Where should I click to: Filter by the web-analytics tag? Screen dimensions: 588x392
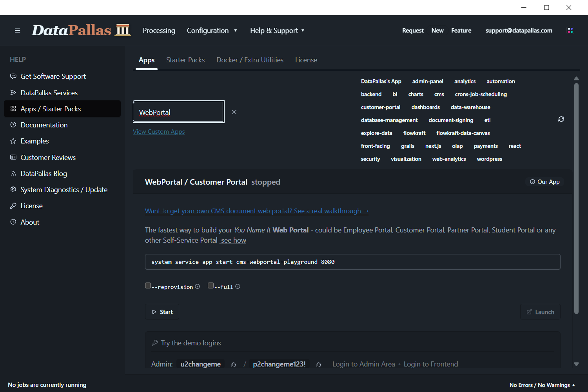[x=449, y=159]
